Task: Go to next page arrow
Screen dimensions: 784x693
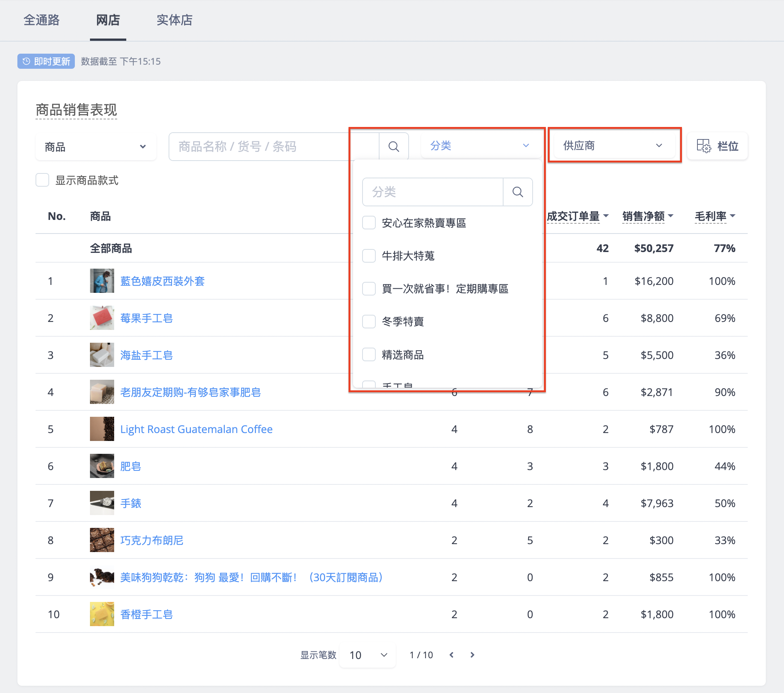Action: pyautogui.click(x=473, y=655)
